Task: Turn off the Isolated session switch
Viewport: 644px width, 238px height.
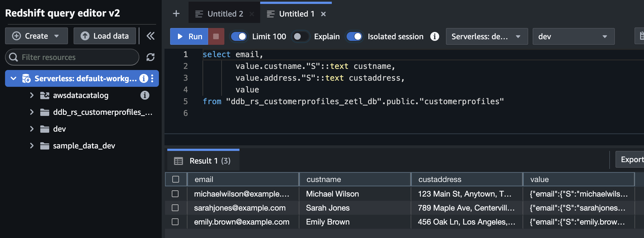Action: [x=354, y=36]
